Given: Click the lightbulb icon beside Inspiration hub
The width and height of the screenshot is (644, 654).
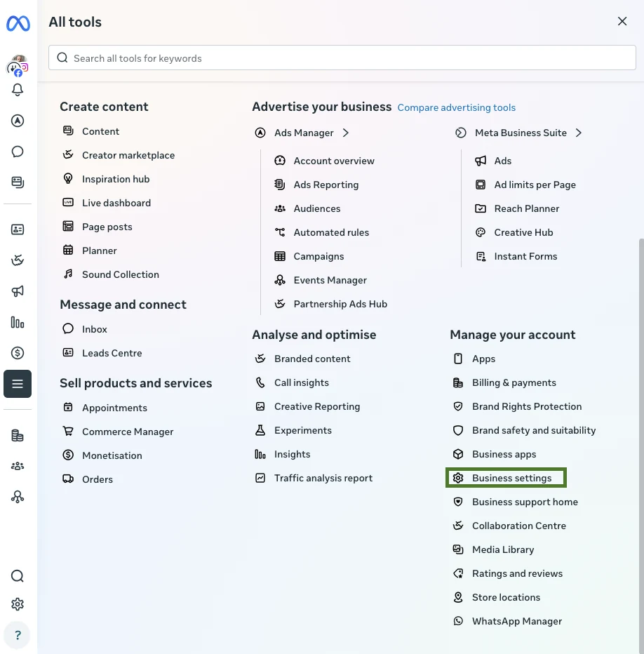Looking at the screenshot, I should pos(68,178).
